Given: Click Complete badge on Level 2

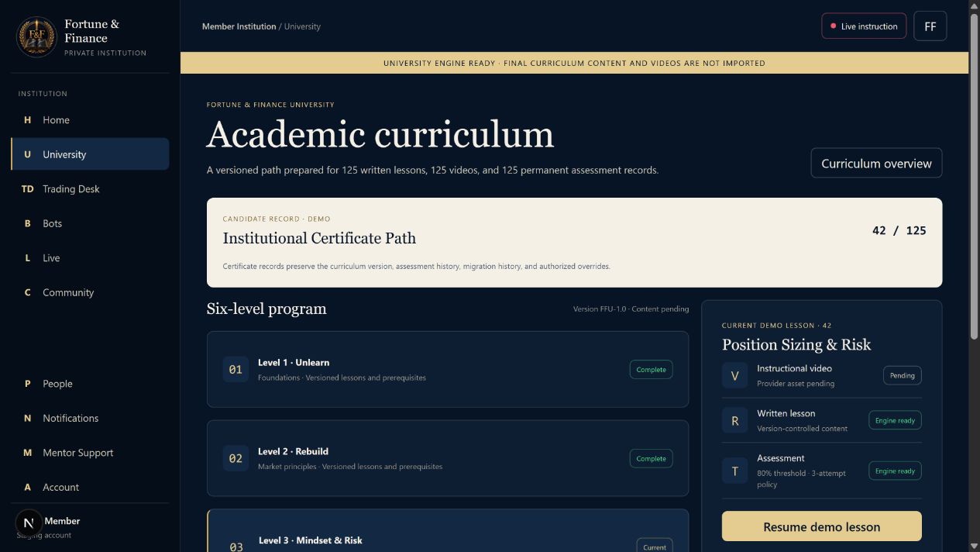Looking at the screenshot, I should [x=651, y=458].
